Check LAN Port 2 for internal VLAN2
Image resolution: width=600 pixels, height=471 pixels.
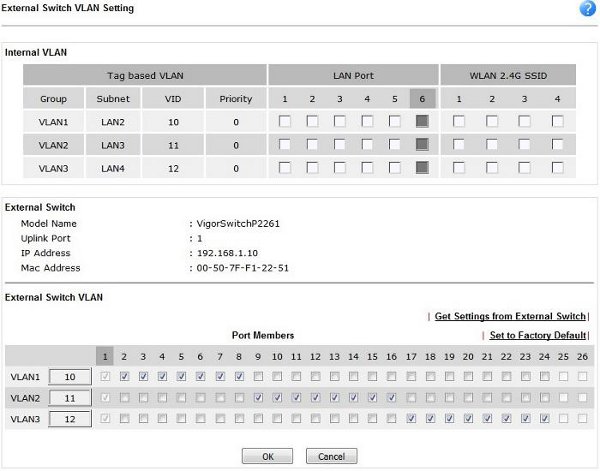click(312, 145)
